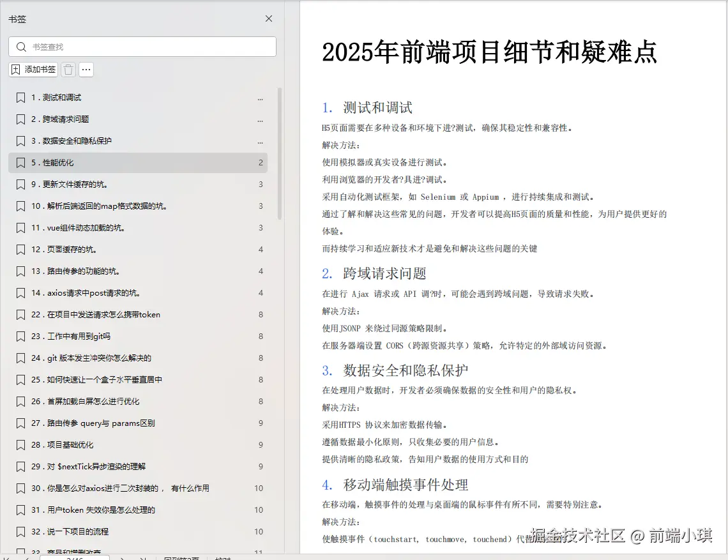Click bookmark icon beside 12. 页面缓存的坑
Screen dimensions: 728x560
[20, 250]
